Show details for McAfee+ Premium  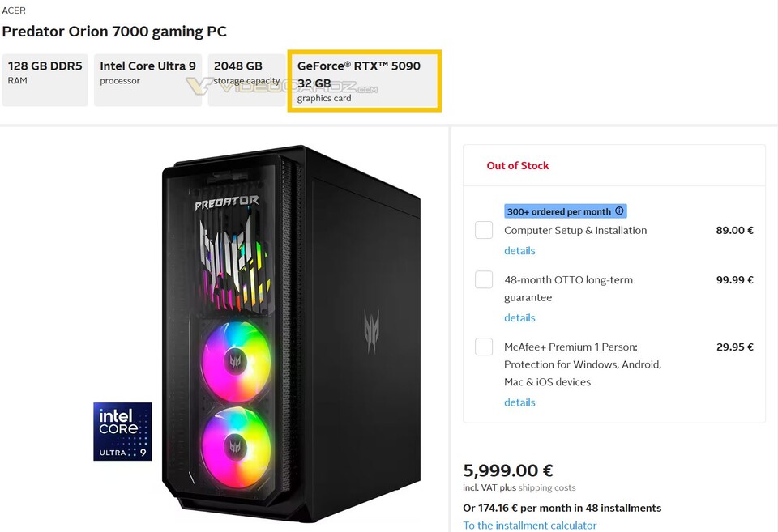pyautogui.click(x=519, y=402)
